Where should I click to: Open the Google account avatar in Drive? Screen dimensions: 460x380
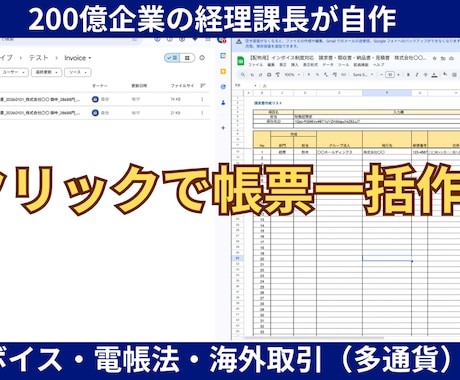tap(222, 40)
